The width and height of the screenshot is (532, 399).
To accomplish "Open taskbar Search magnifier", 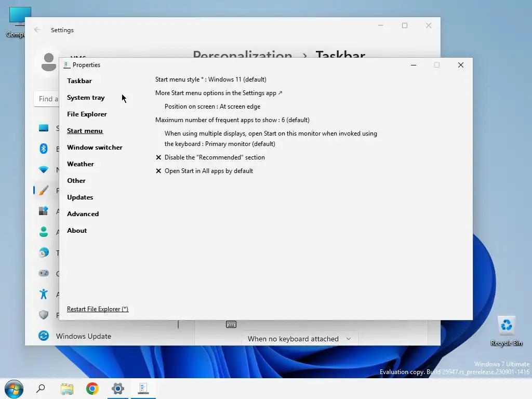I will (41, 389).
